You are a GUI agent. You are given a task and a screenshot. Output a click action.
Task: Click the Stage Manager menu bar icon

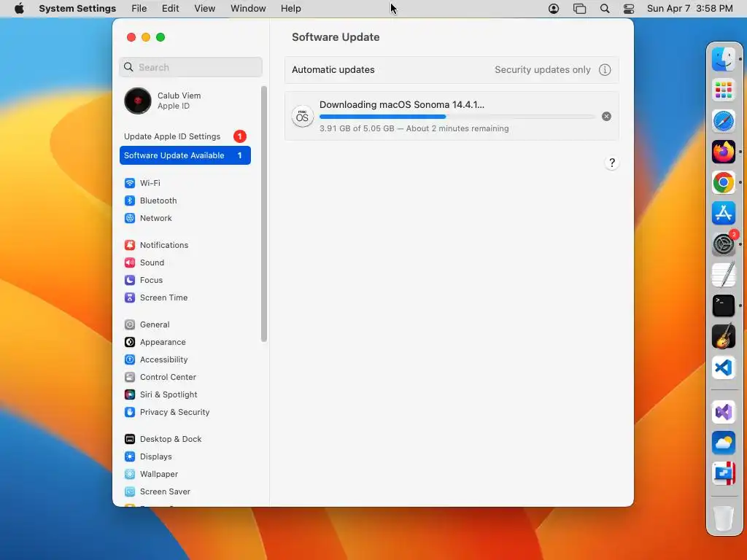coord(579,9)
